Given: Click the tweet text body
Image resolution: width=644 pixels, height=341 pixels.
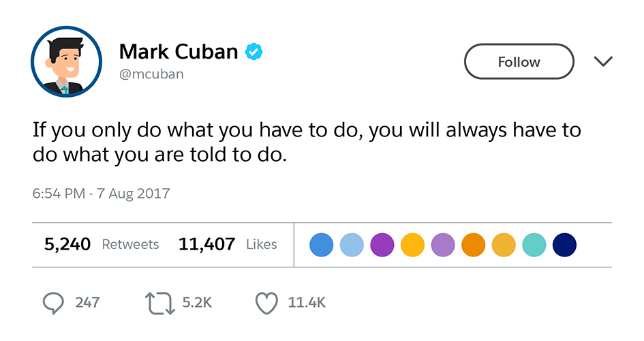Looking at the screenshot, I should point(307,142).
